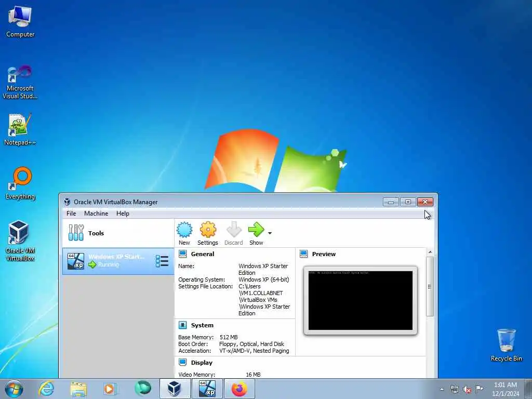Click the details pane vertical scrollbar thumb

point(430,286)
